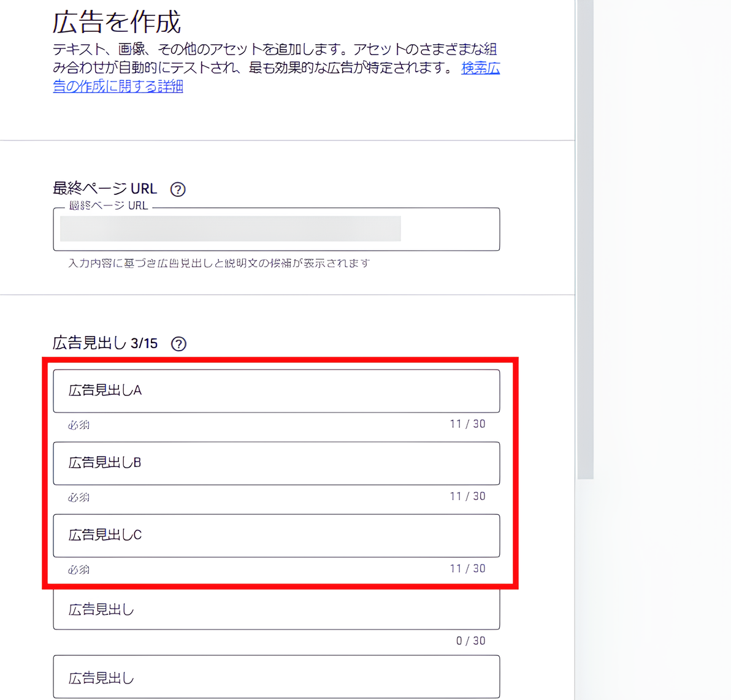Click the first empty 広告見出し field
Image resolution: width=731 pixels, height=700 pixels.
pyautogui.click(x=276, y=609)
